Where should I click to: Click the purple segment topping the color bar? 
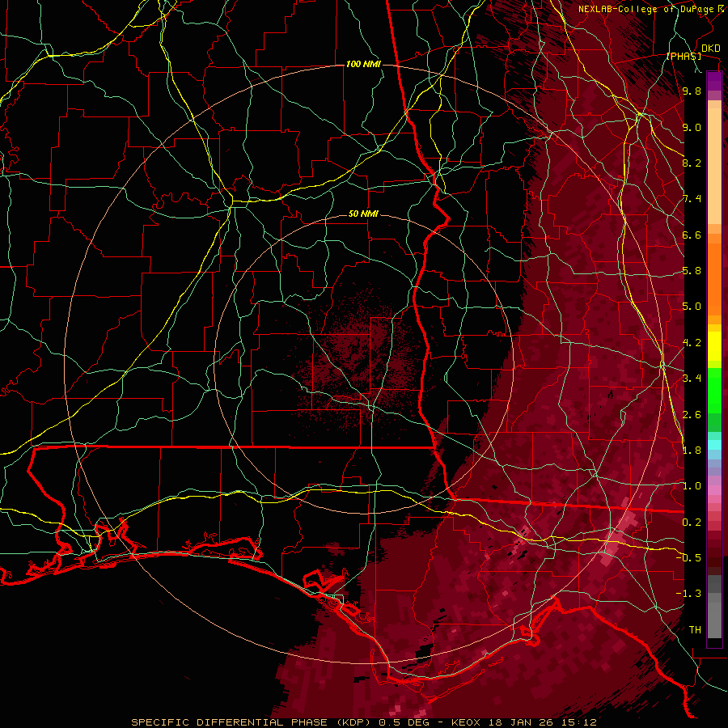coord(714,81)
